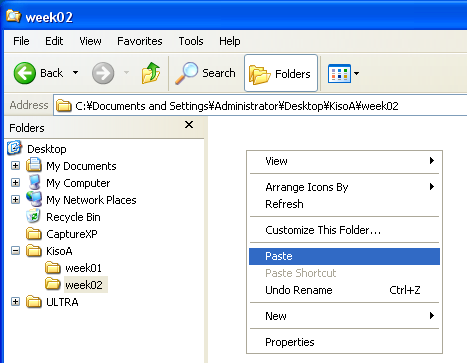Select My Computer label in tree

pyautogui.click(x=78, y=183)
